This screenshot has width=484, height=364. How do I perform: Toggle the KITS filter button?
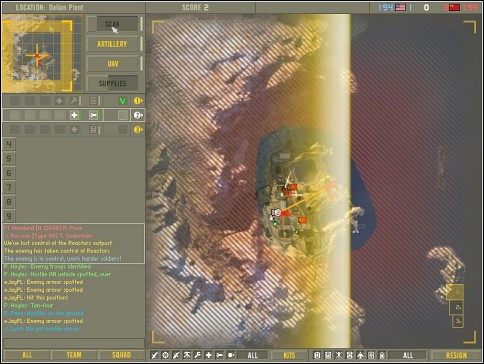289,355
